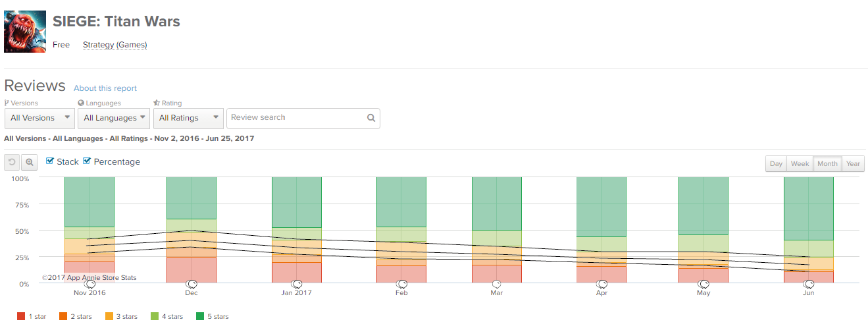Expand the All Versions dropdown
The image size is (868, 330).
tap(39, 119)
